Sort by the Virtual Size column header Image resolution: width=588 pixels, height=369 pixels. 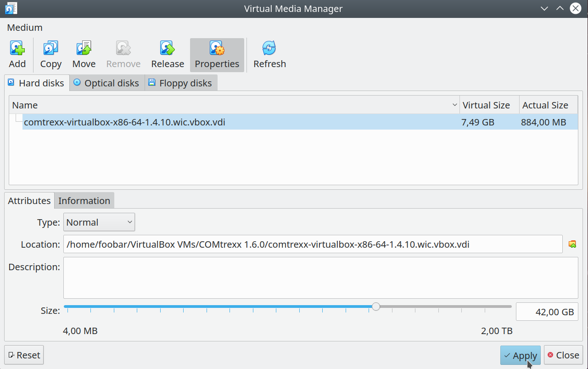tap(490, 105)
